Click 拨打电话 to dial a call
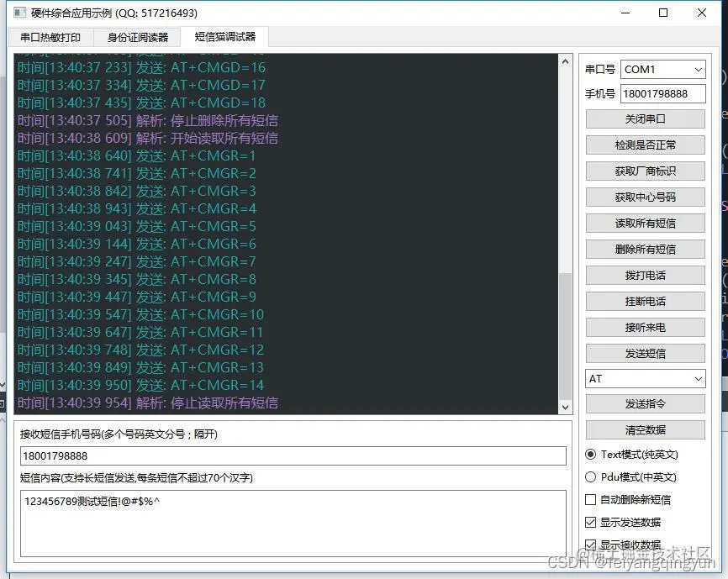 pos(644,275)
